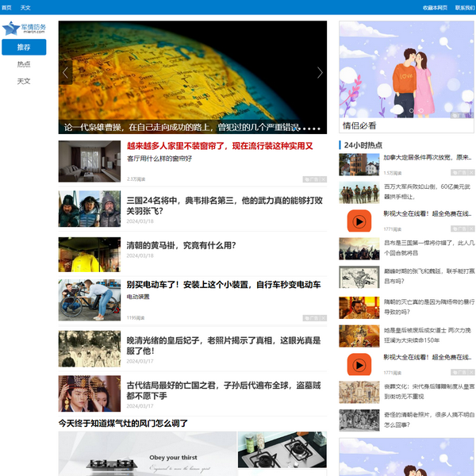The height and width of the screenshot is (476, 476).
Task: Close the curtain ad with X icon
Action: 322,179
